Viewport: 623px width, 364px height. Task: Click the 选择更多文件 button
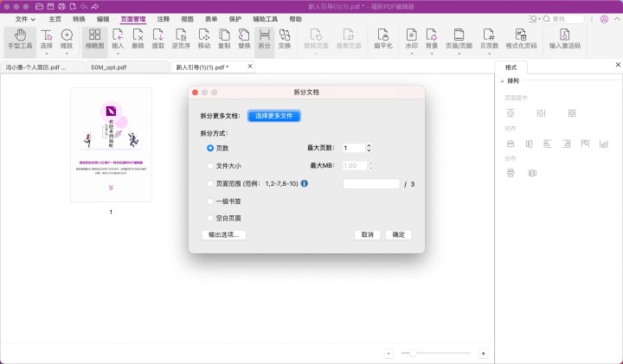tap(274, 116)
